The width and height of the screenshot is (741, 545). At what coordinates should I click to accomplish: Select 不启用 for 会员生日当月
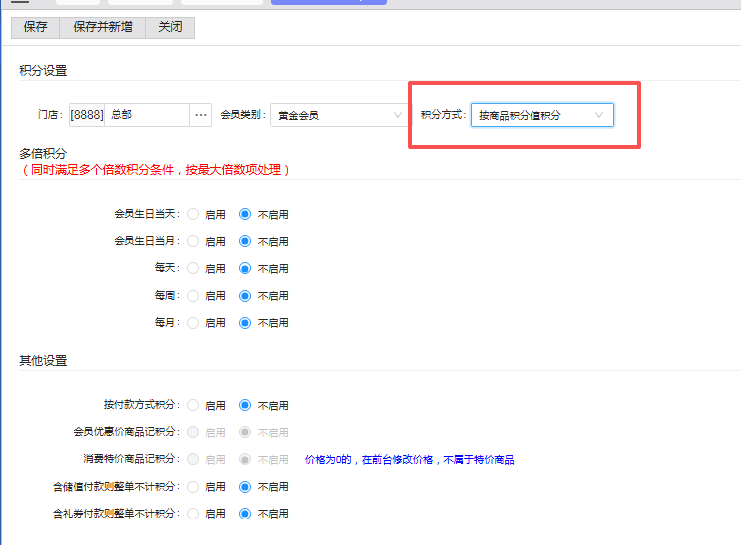click(245, 241)
